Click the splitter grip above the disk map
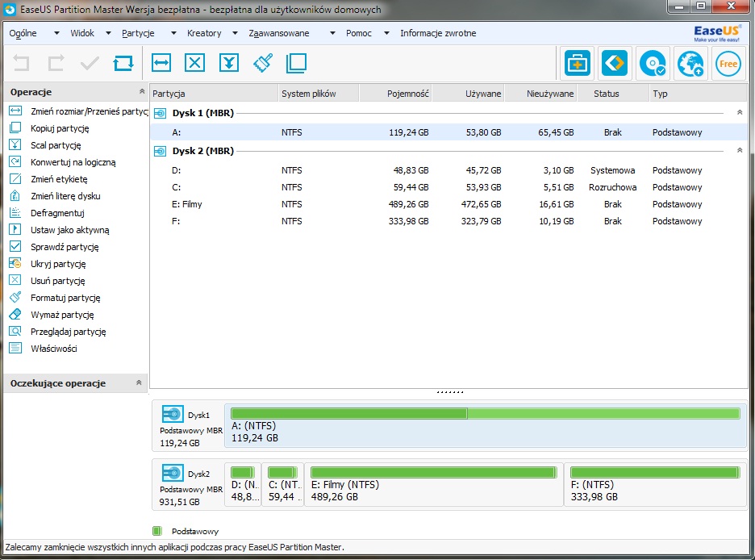Viewport: 755px width, 560px height. tap(450, 392)
